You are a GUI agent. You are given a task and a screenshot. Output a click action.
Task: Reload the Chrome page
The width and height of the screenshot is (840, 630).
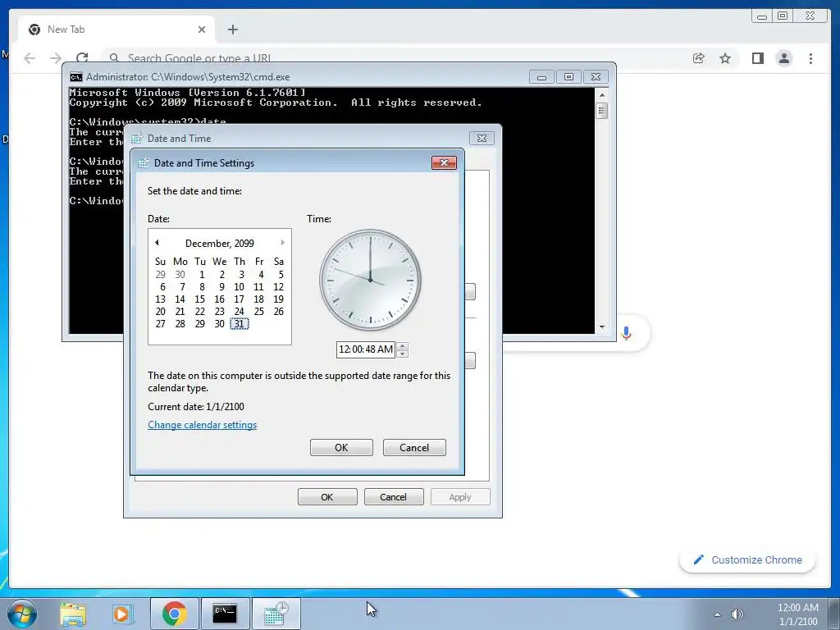(82, 58)
